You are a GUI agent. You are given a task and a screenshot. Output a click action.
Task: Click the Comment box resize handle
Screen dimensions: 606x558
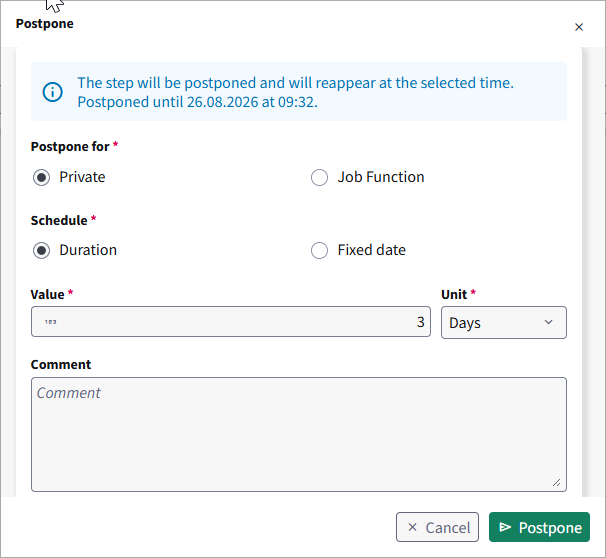[x=557, y=482]
